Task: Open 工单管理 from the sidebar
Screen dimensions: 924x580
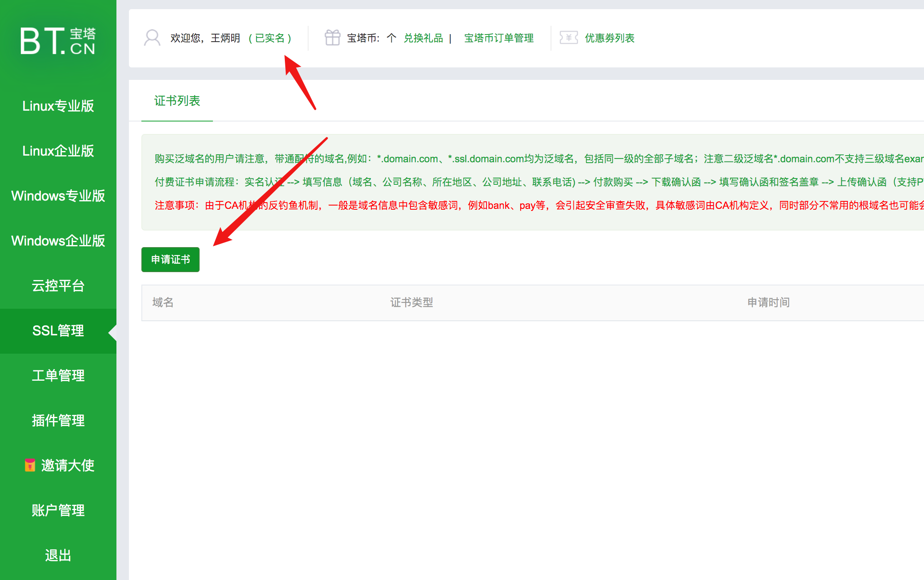Action: (58, 375)
